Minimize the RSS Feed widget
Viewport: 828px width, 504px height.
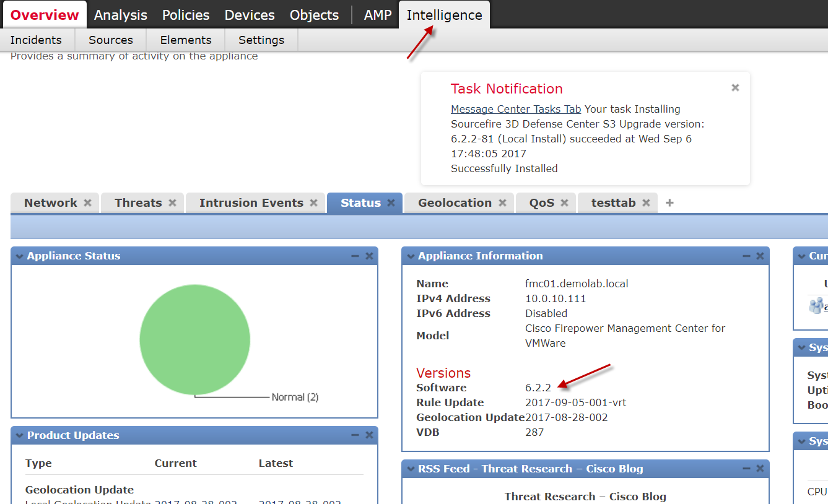746,469
